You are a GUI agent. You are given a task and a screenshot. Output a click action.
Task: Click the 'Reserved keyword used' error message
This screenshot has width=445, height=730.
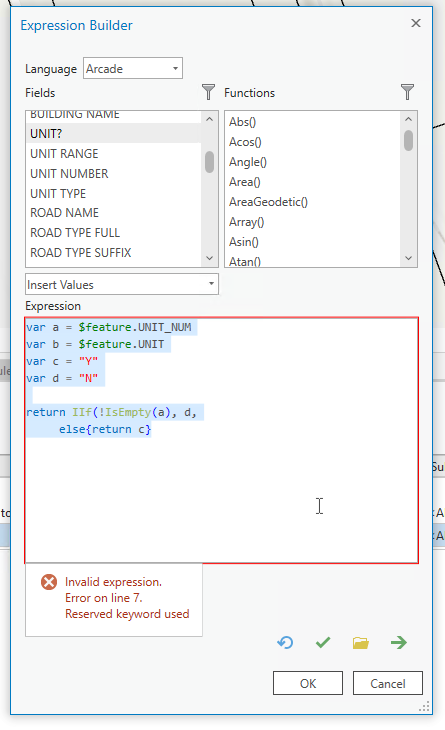point(127,614)
